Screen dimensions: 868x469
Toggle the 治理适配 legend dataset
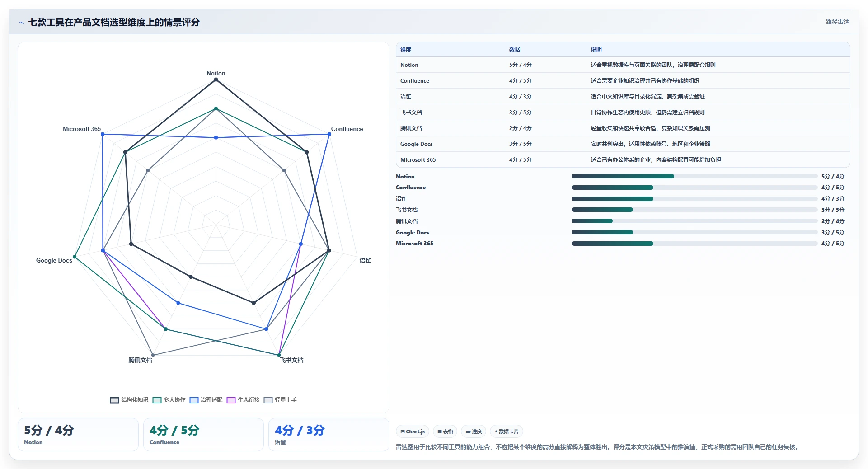point(206,400)
